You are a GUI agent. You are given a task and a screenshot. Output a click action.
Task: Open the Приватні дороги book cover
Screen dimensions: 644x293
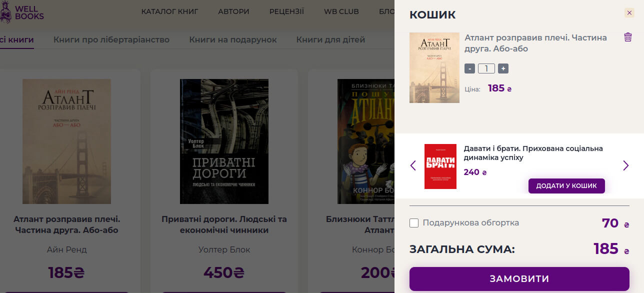click(224, 141)
